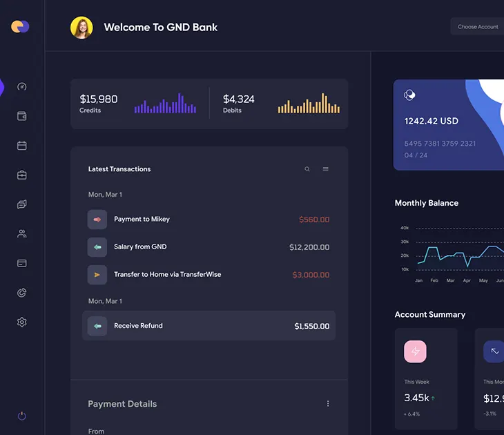
Task: Open the Latest Transactions filter menu icon
Action: 326,169
